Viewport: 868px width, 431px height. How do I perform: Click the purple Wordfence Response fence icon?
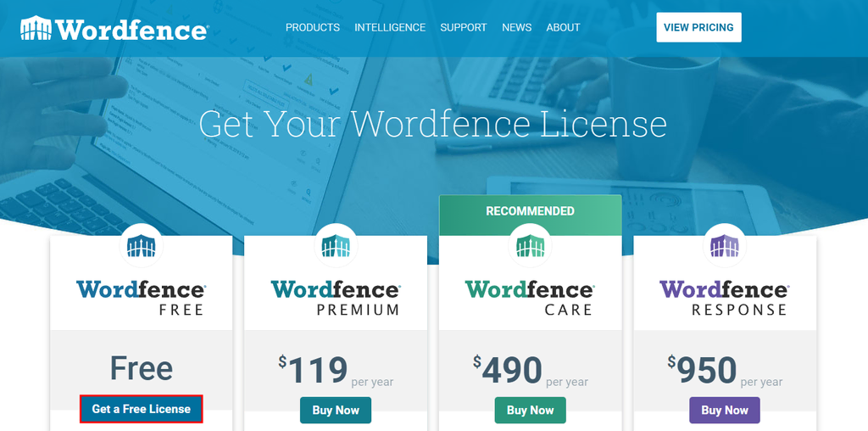(725, 245)
